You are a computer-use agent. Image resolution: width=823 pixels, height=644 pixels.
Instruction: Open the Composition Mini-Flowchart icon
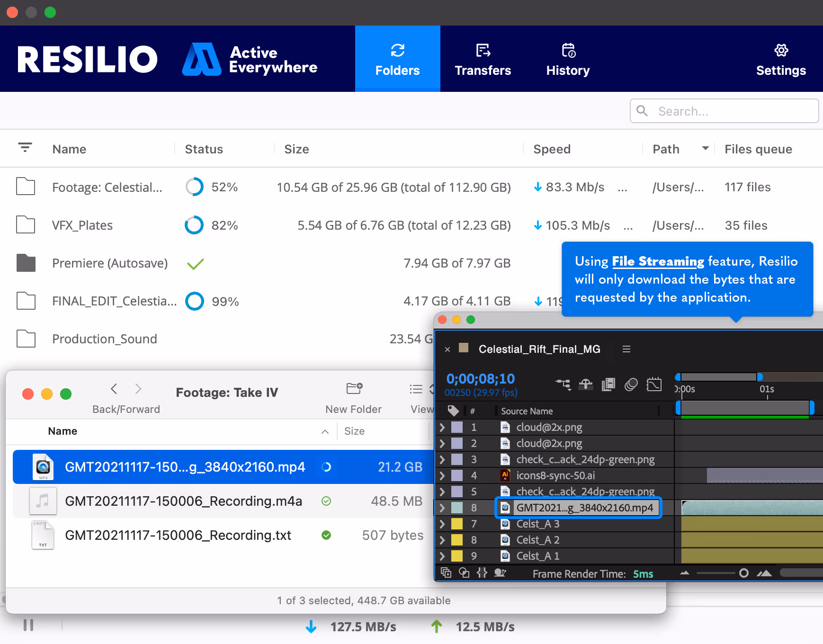[x=563, y=384]
